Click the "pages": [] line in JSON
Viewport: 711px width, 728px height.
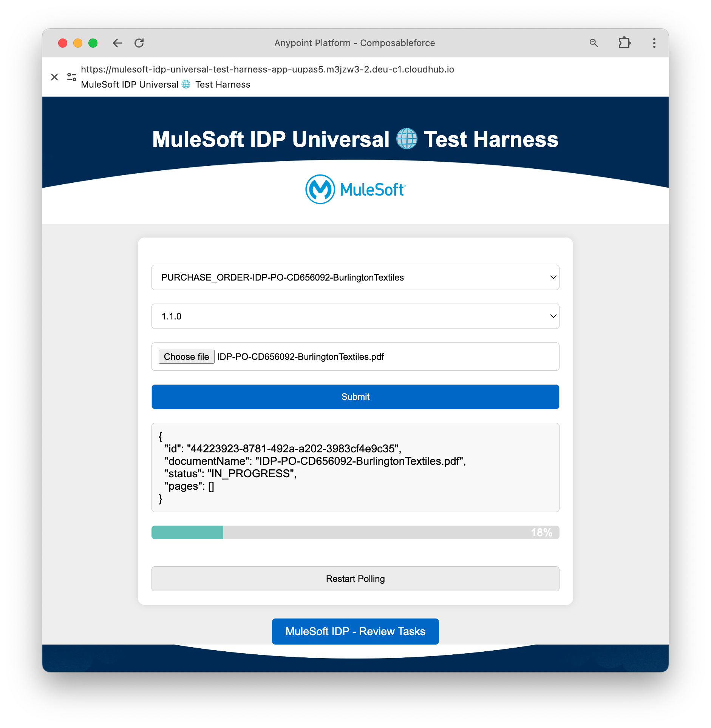tap(189, 486)
